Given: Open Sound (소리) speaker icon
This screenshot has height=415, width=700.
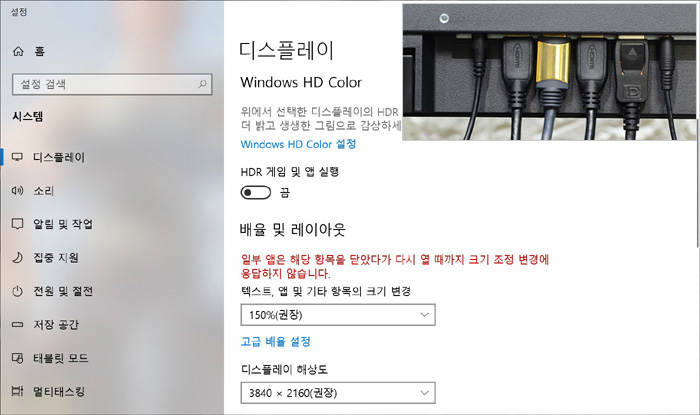Looking at the screenshot, I should coord(17,191).
